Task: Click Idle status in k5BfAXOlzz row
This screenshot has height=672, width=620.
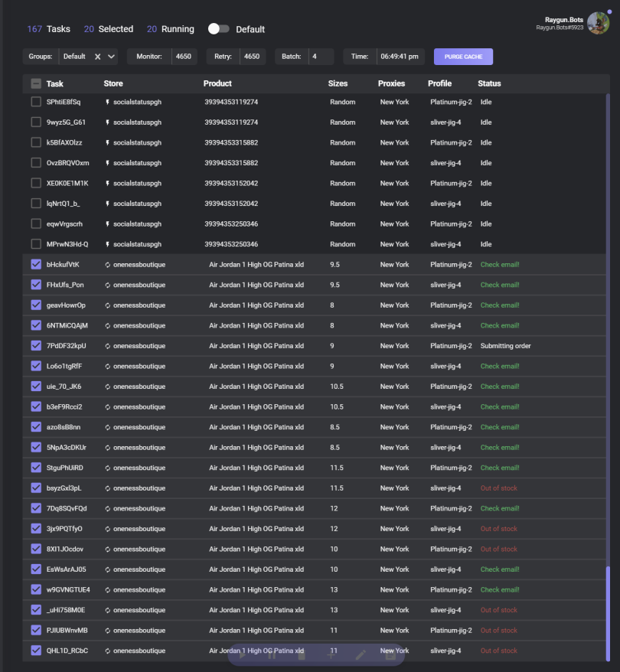Action: (486, 142)
